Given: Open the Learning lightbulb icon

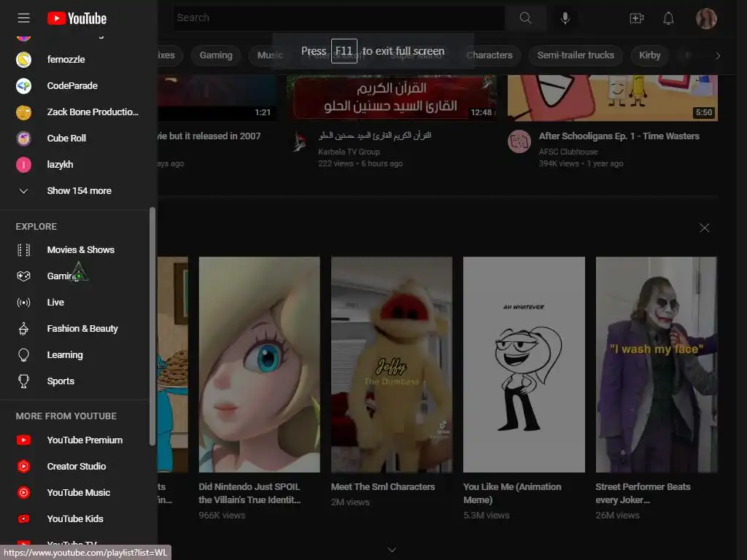Looking at the screenshot, I should click(23, 355).
